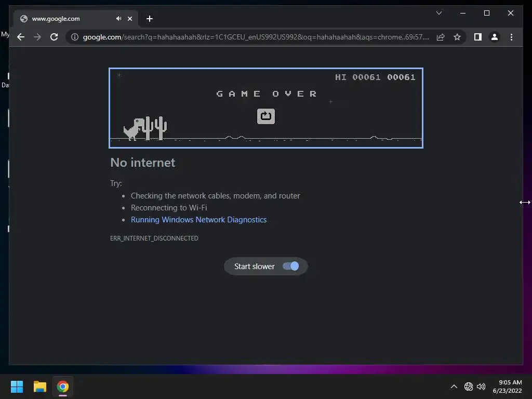The image size is (532, 399).
Task: Click the T-Rex dinosaur character
Action: point(134,129)
